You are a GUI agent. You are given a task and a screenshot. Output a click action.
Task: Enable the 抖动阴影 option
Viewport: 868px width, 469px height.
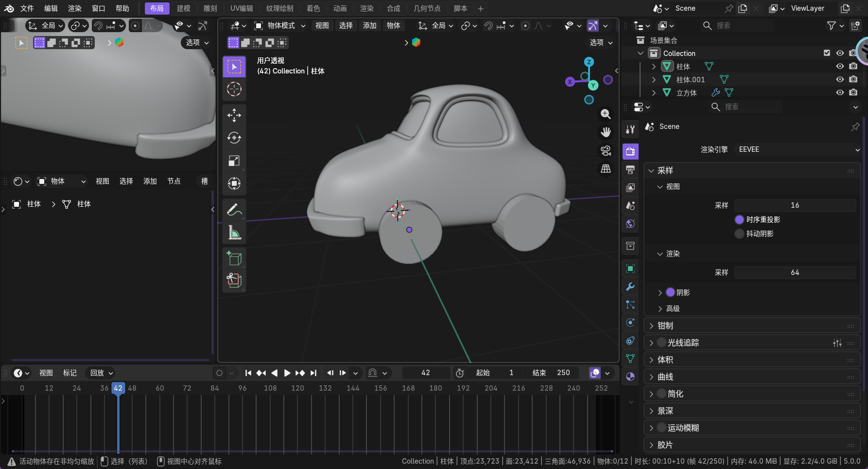[x=740, y=234]
